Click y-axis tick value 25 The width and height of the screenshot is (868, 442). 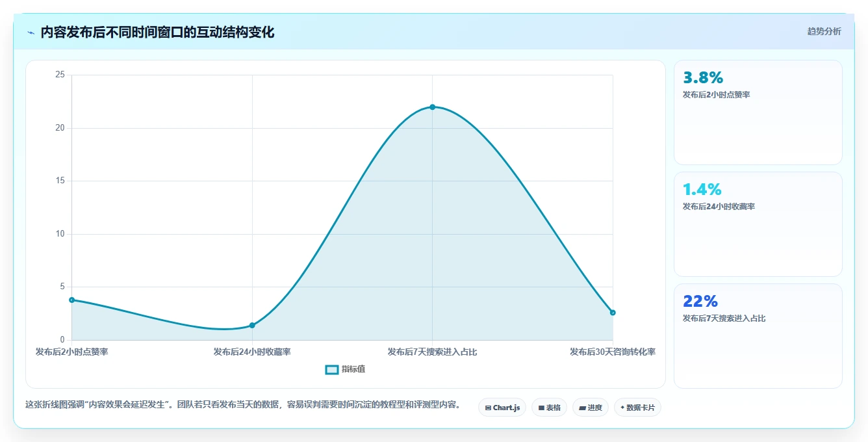coord(60,75)
